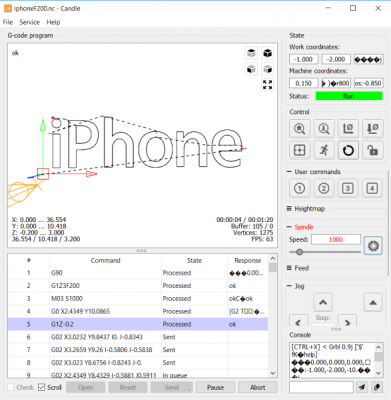The image size is (391, 400).
Task: Click the console command input field
Action: point(321,387)
